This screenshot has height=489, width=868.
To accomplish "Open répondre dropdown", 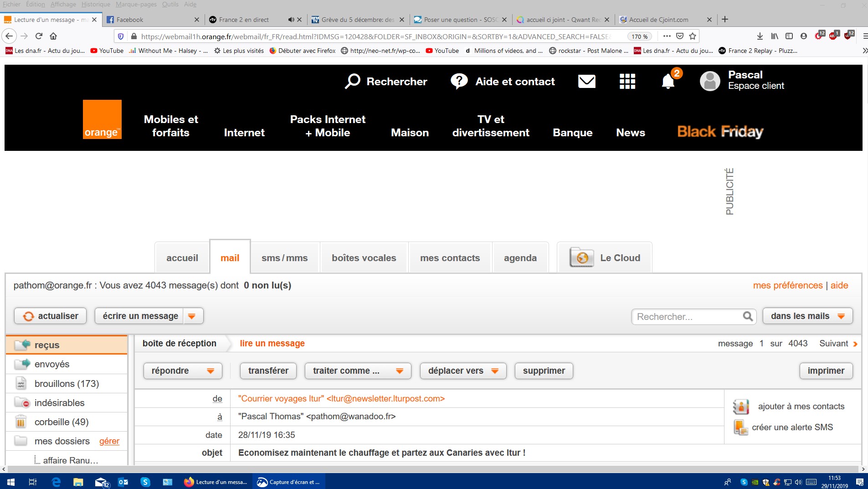I will [x=183, y=371].
